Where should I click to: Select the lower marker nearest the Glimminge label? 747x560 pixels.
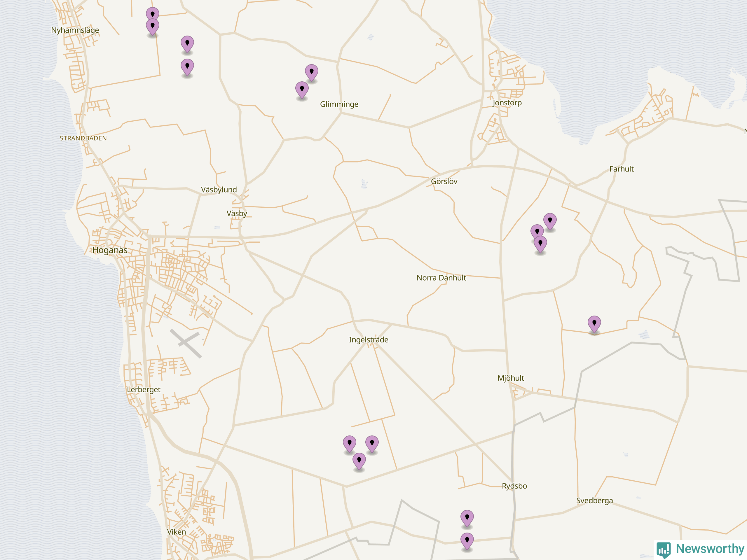point(302,90)
